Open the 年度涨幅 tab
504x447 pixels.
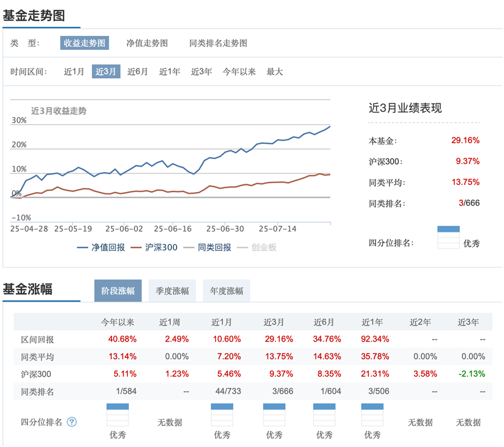point(227,291)
